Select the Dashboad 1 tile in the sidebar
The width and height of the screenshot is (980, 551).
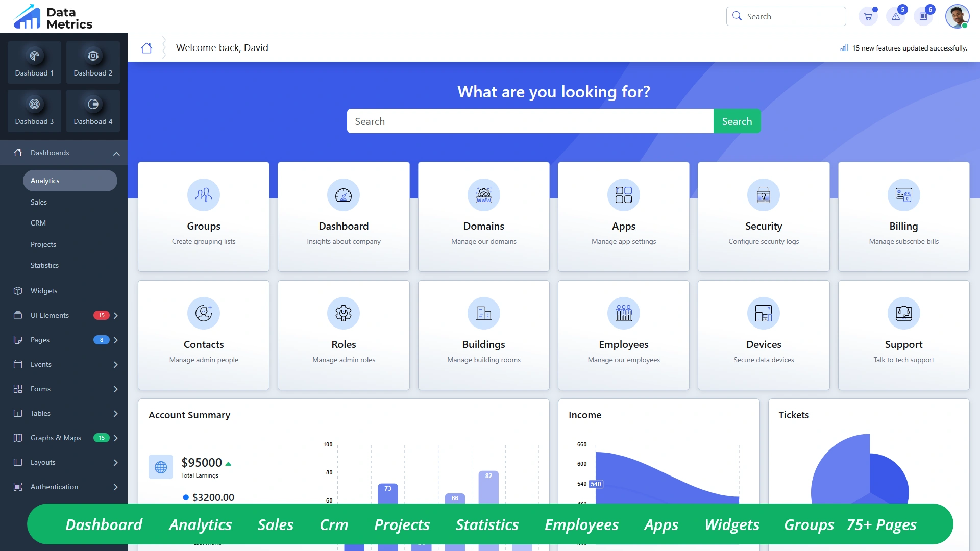click(34, 62)
